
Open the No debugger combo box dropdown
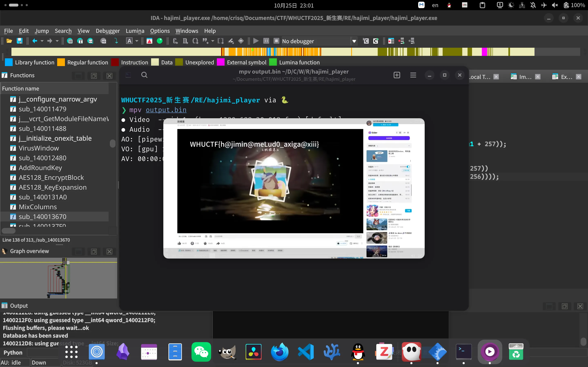coord(354,41)
